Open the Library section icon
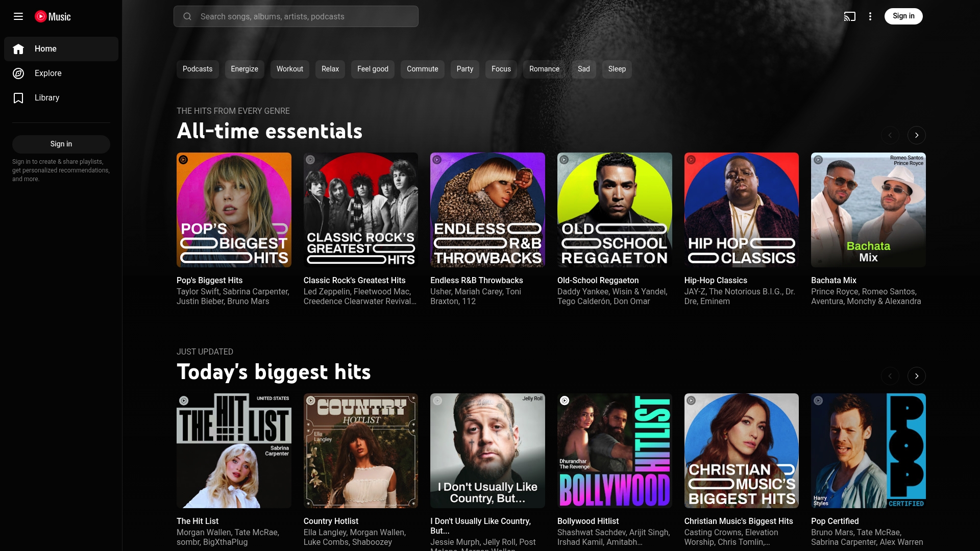Viewport: 980px width, 551px height. (18, 98)
